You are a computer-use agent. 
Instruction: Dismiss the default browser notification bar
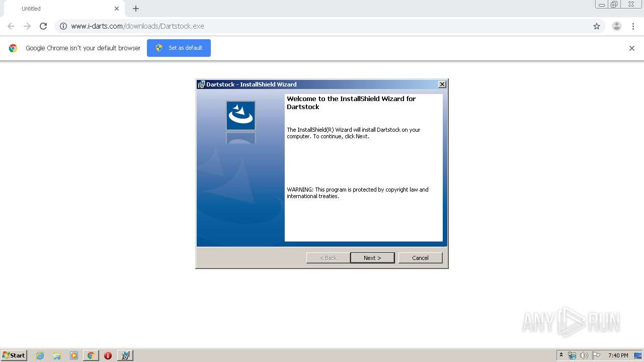tap(632, 48)
